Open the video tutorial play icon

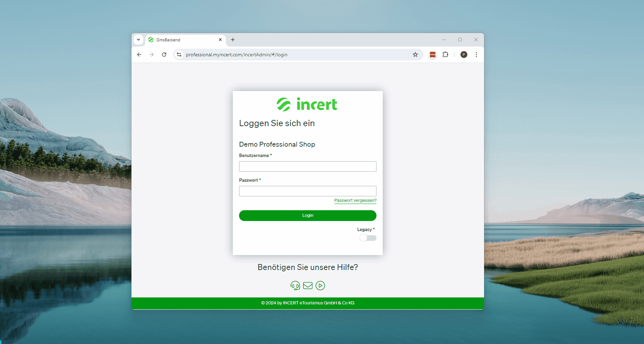(x=320, y=286)
